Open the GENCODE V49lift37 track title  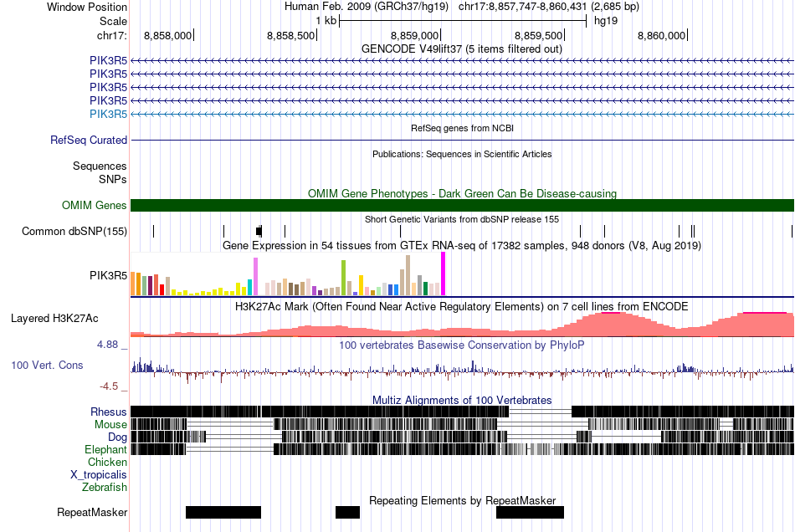click(461, 49)
